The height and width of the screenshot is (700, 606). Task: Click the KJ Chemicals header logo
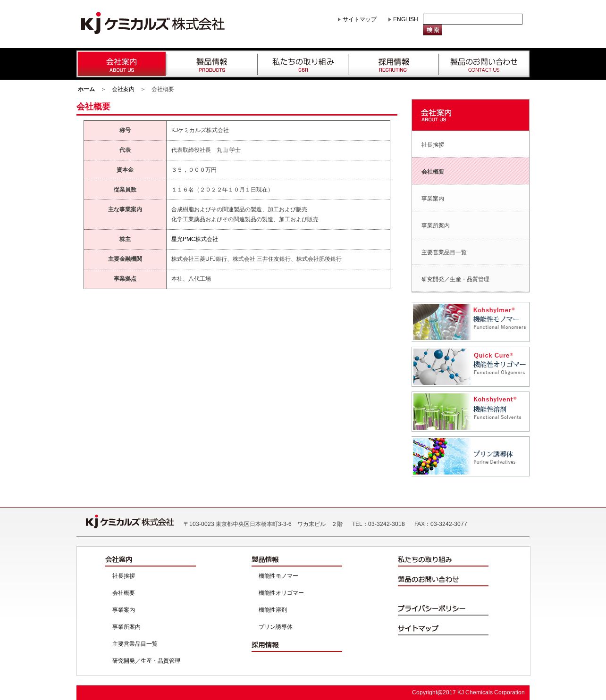[x=152, y=23]
